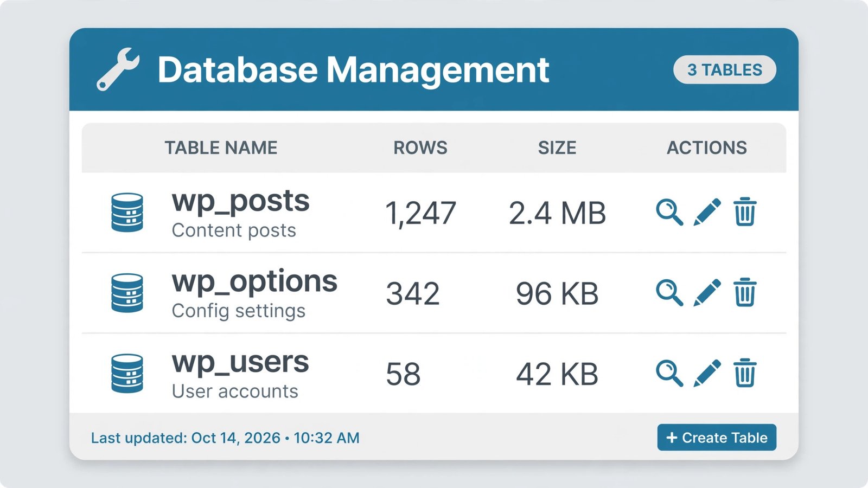This screenshot has width=868, height=488.
Task: Select the 58 row count
Action: 403,374
